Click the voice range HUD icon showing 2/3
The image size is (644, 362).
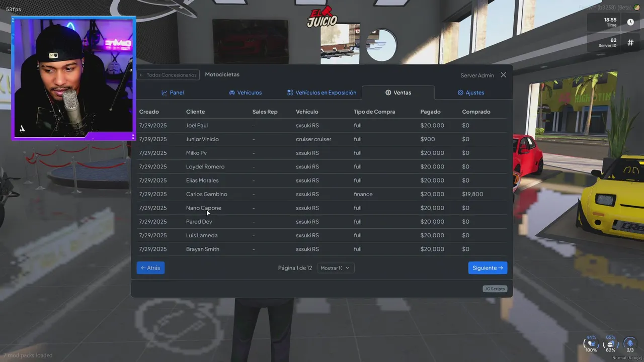click(630, 344)
